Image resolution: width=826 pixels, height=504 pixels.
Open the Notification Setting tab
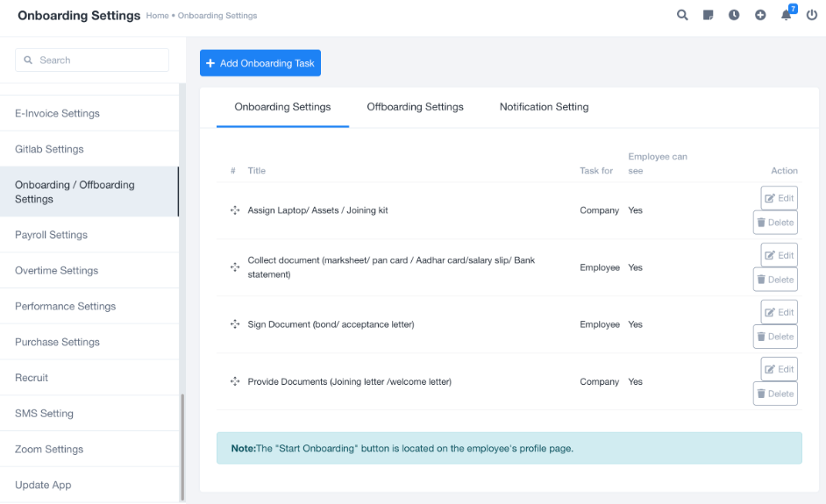click(x=544, y=107)
